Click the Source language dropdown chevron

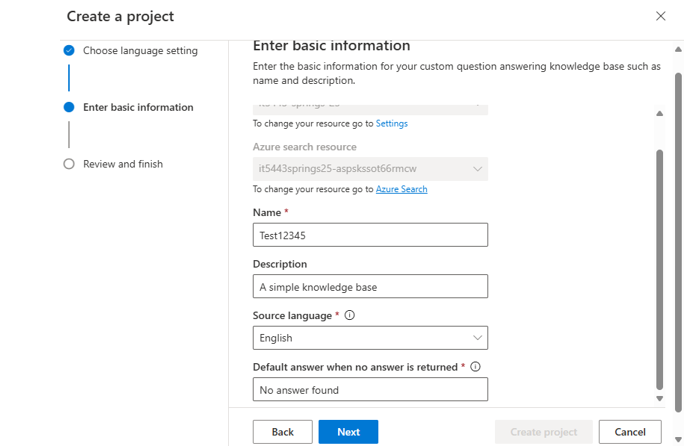(477, 338)
